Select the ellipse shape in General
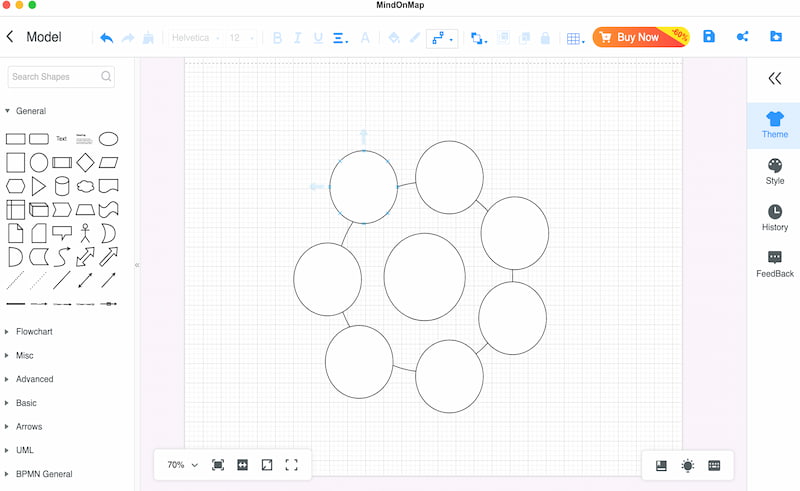 pyautogui.click(x=108, y=139)
